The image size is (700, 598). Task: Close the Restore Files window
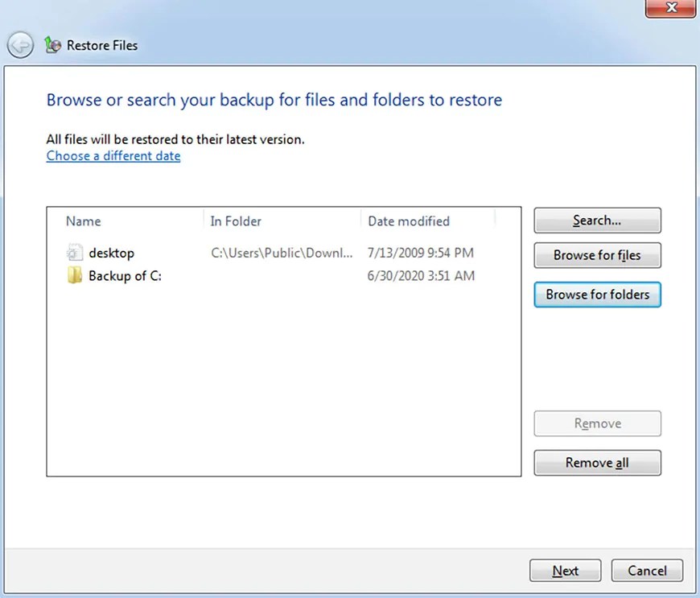tap(671, 9)
